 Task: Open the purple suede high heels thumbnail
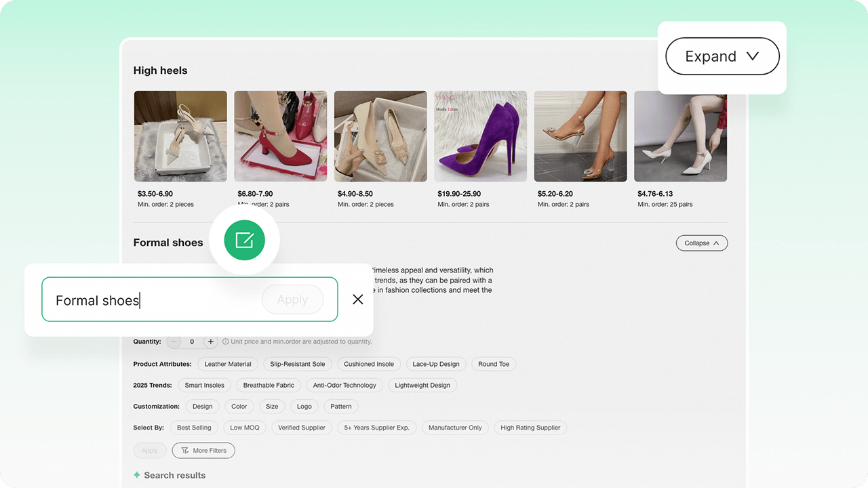480,136
